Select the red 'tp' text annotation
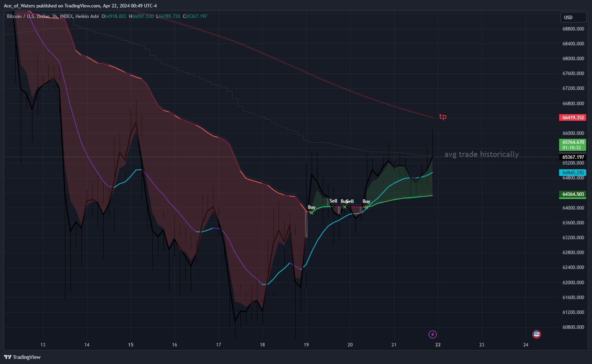 pyautogui.click(x=443, y=117)
